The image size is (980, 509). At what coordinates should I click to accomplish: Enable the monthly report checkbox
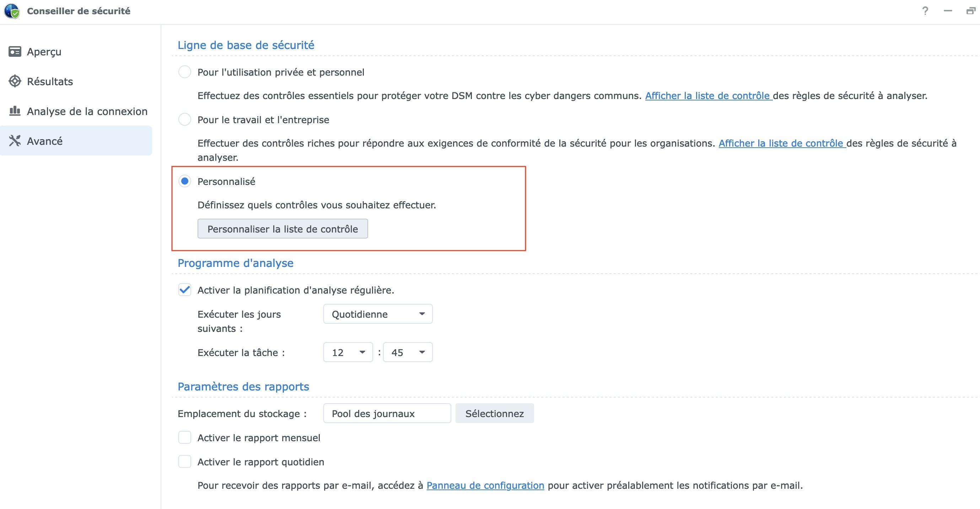[x=184, y=438]
